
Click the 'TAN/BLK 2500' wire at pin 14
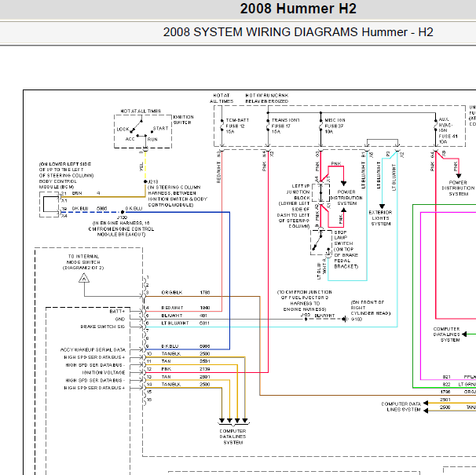[185, 385]
